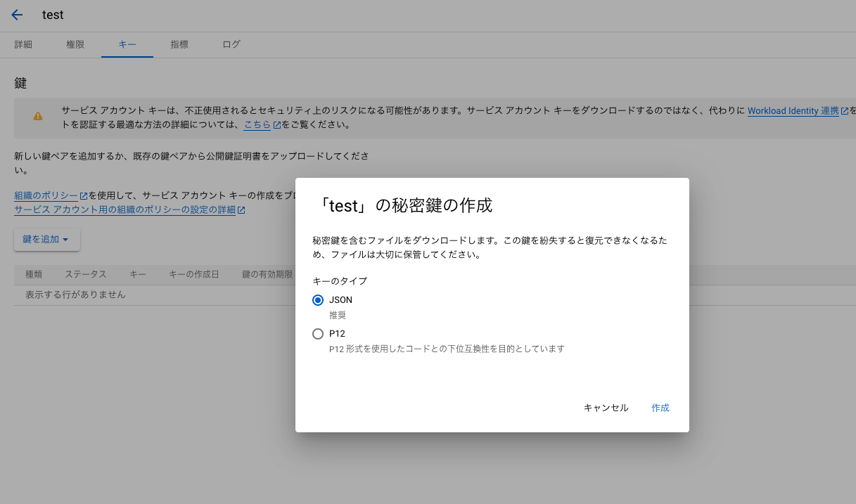The image size is (856, 504).
Task: Switch to the 権限 tab
Action: click(75, 44)
